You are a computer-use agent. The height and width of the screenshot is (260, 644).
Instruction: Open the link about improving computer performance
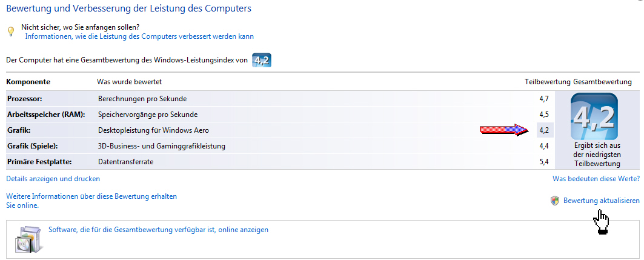click(139, 36)
